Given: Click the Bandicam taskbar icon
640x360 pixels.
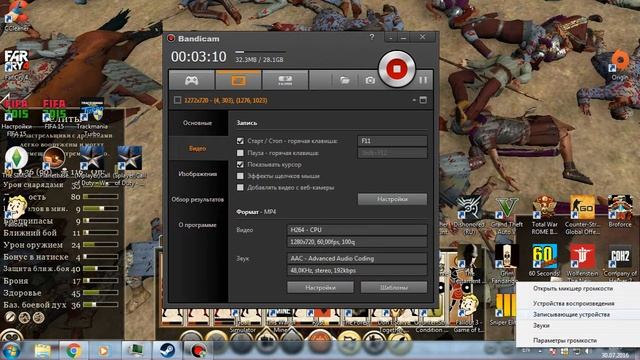Looking at the screenshot, I should (198, 351).
